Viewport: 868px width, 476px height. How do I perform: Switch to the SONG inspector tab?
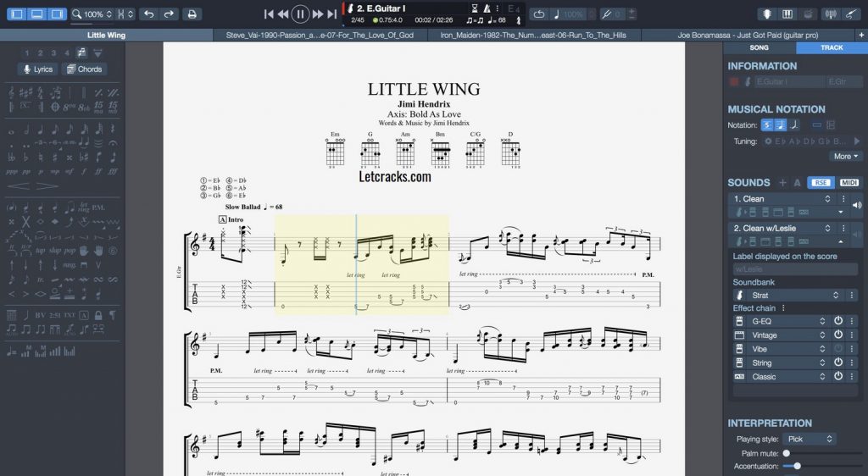(x=759, y=47)
